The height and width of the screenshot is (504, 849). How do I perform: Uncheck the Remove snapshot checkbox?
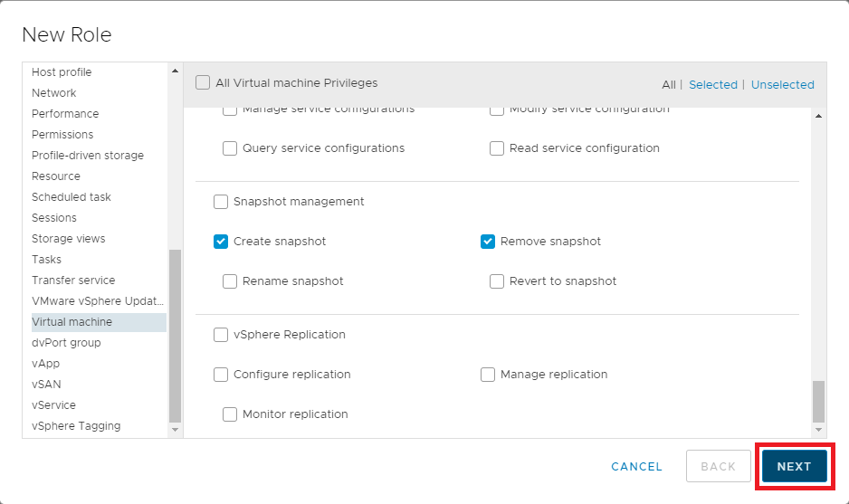(x=488, y=242)
